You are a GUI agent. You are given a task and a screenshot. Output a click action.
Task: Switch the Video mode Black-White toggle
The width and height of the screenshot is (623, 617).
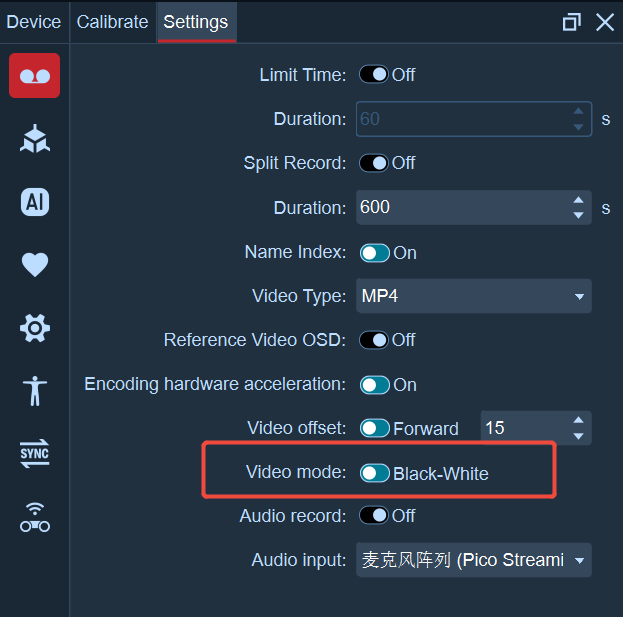[375, 473]
